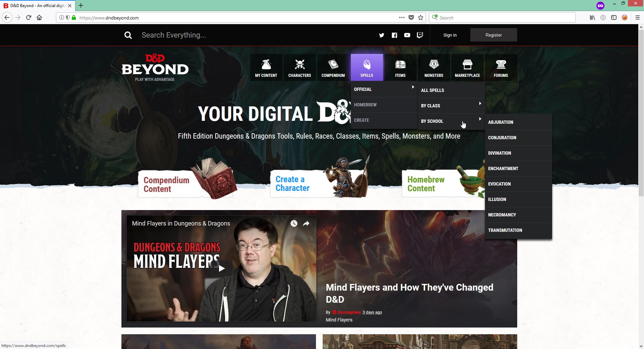Select All Spells from the menu
Image resolution: width=644 pixels, height=349 pixels.
451,90
